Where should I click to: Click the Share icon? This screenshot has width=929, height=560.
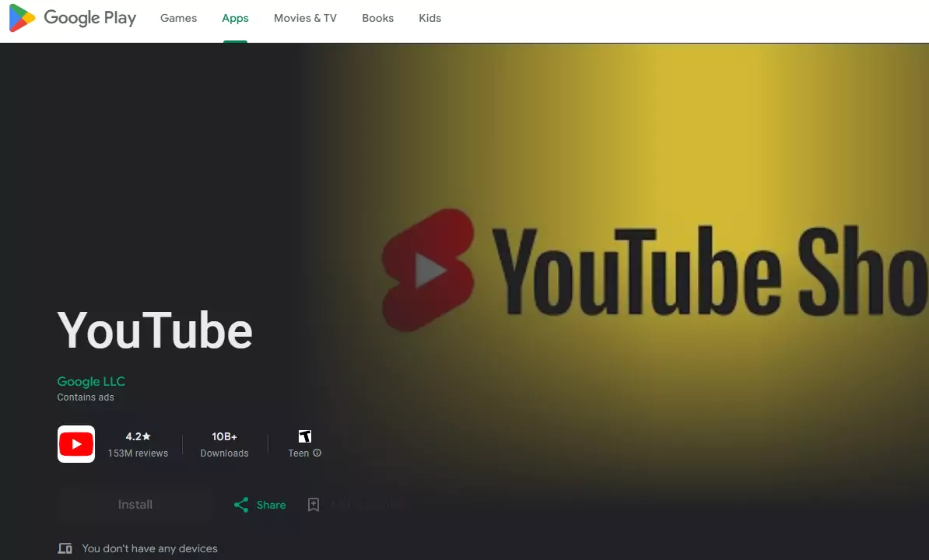pos(241,505)
